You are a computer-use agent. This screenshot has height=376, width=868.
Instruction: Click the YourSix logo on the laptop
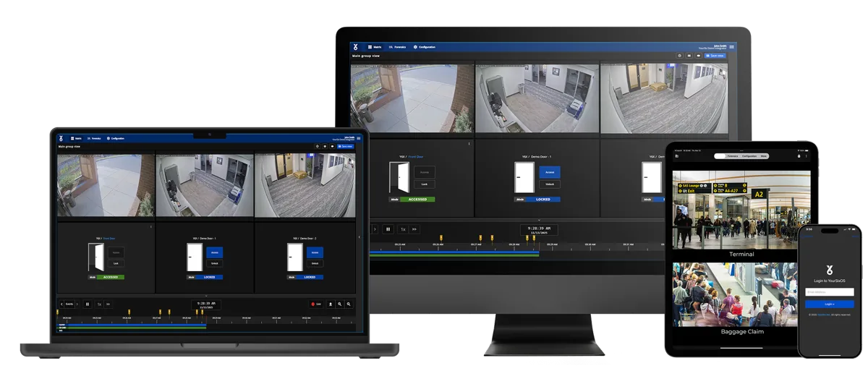coord(61,138)
